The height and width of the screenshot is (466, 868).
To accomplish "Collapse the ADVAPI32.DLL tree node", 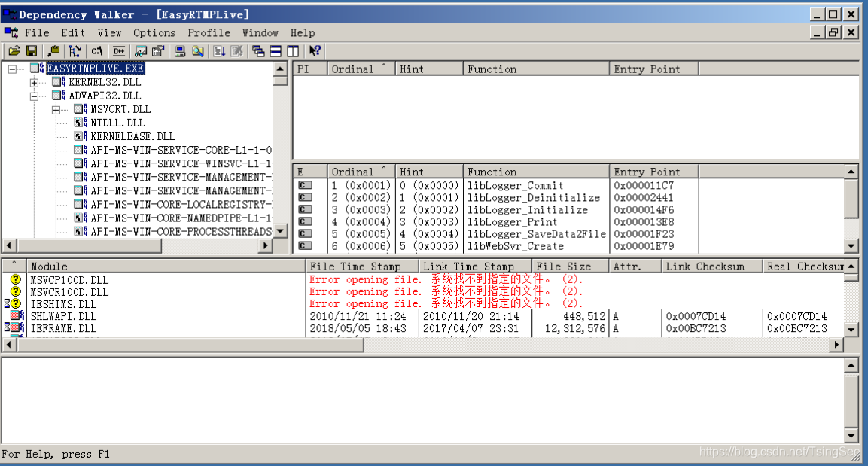I will coord(35,96).
